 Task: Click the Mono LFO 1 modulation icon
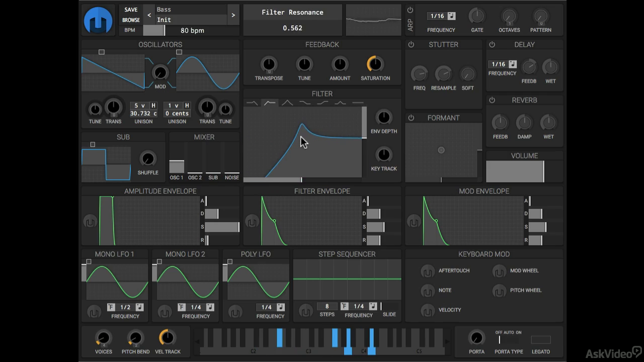tap(94, 312)
